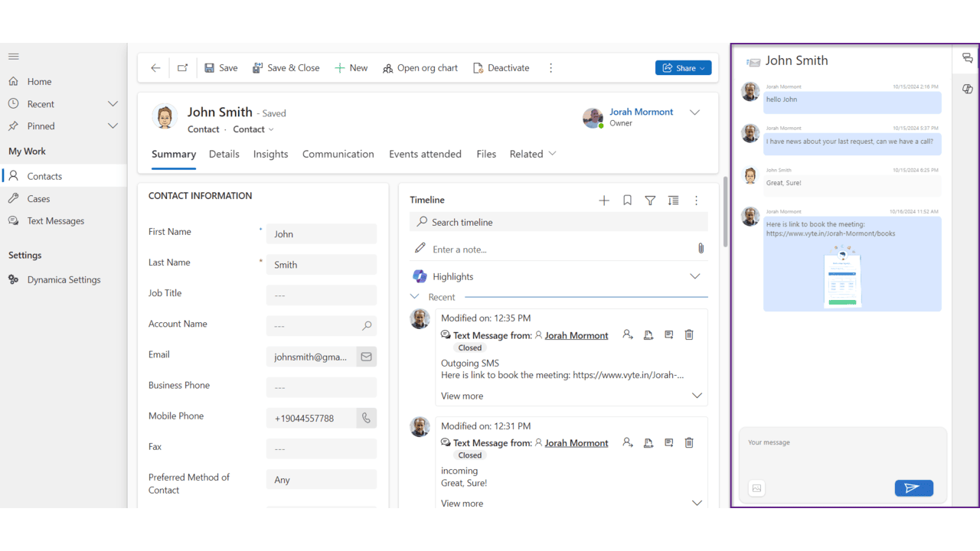
Task: Go back with the arrow icon
Action: pos(155,68)
